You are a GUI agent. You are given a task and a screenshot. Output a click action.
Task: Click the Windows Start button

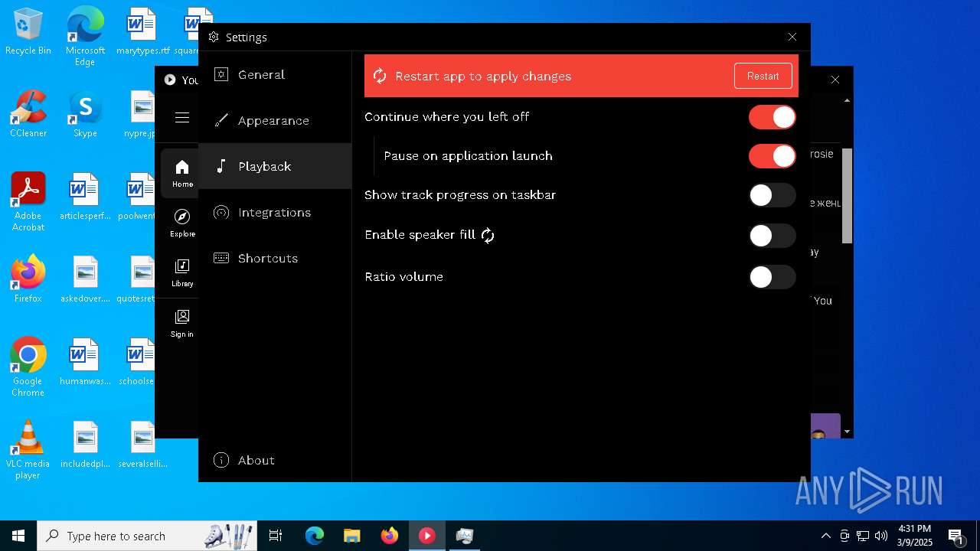pos(18,536)
